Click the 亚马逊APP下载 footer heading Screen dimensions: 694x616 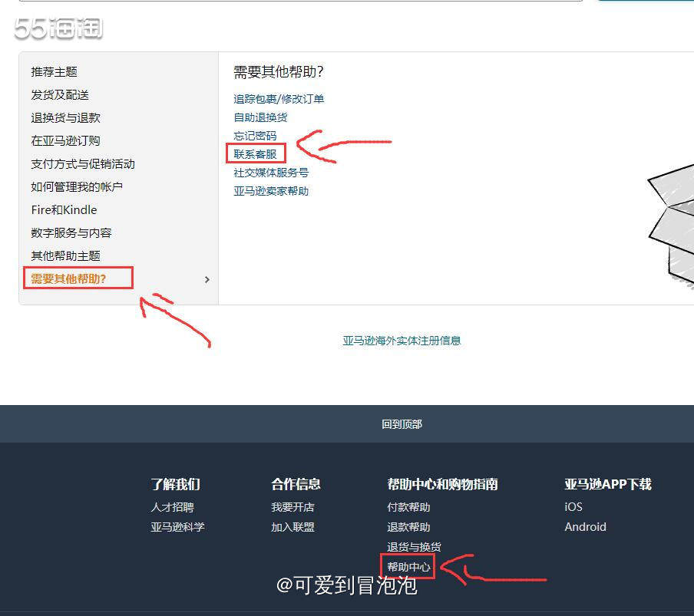(608, 484)
